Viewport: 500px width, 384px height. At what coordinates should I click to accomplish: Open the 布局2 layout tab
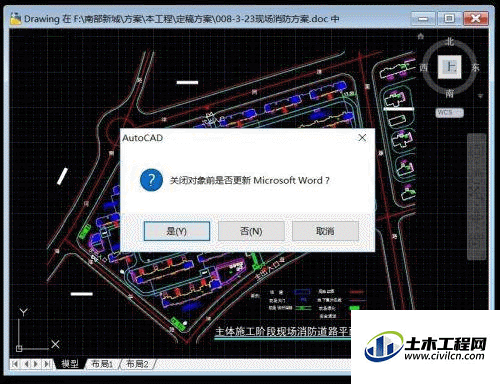137,364
